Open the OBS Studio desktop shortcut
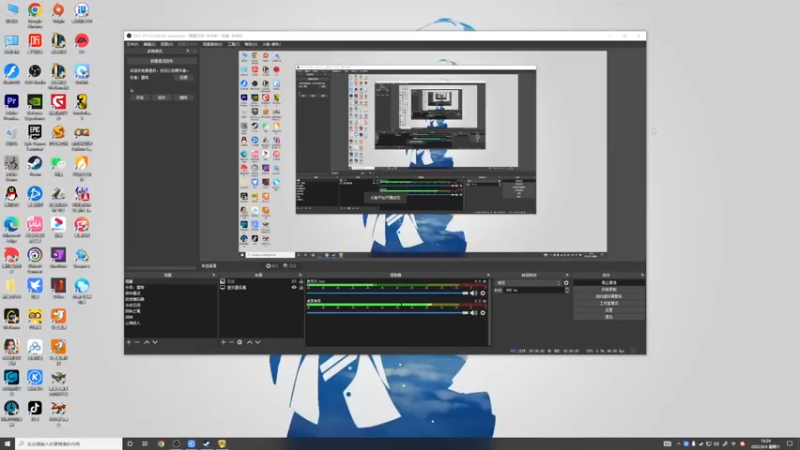 pyautogui.click(x=35, y=74)
